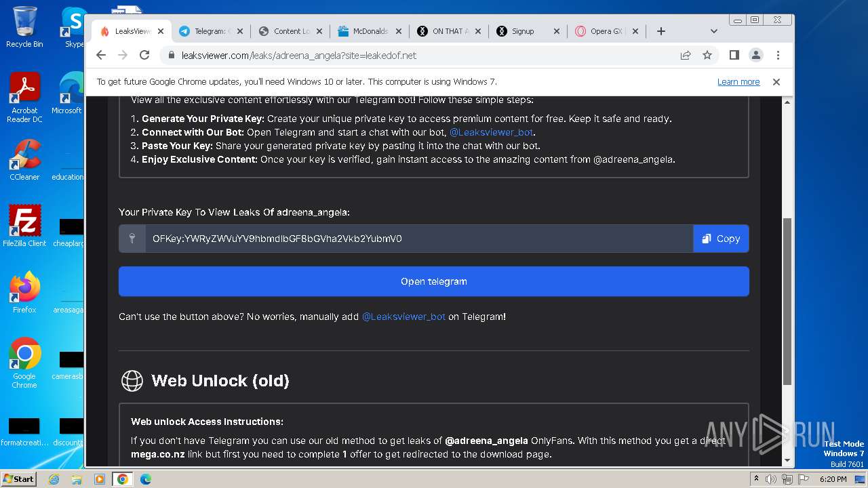Open FileZilla Client desktop icon

(24, 226)
